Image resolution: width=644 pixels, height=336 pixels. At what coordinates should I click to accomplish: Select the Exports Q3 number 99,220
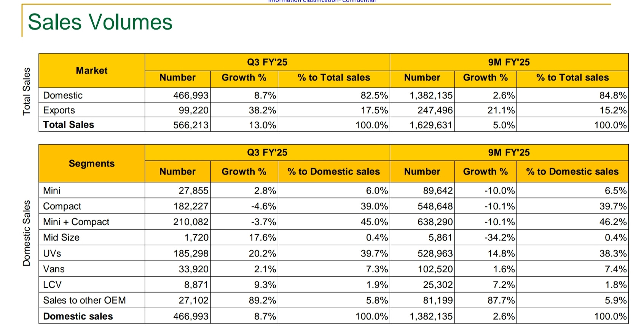(194, 110)
